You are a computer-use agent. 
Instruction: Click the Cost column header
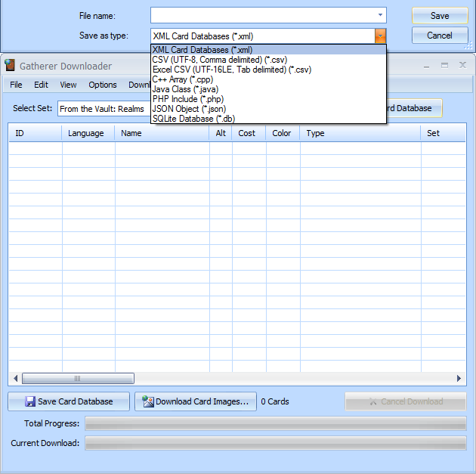(x=247, y=133)
